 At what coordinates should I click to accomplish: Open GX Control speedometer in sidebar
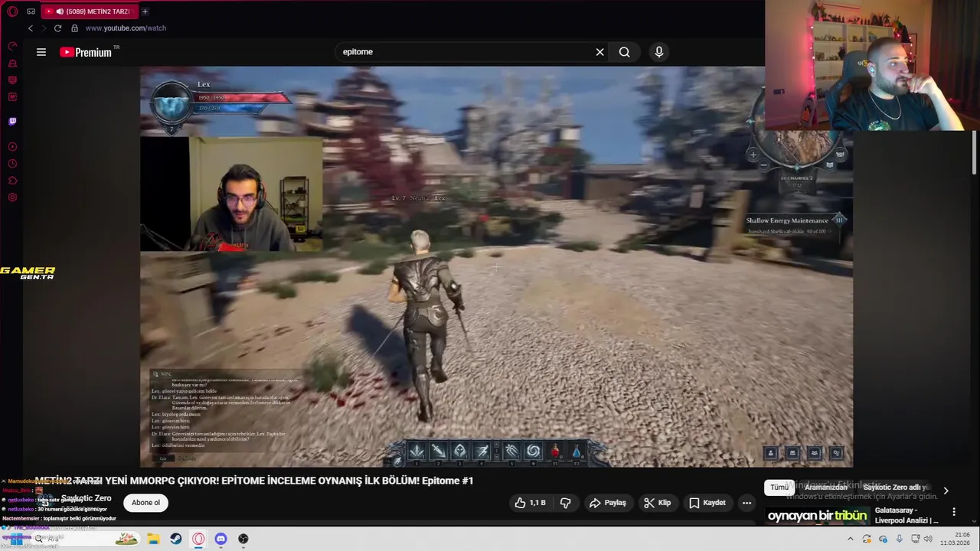pos(12,46)
